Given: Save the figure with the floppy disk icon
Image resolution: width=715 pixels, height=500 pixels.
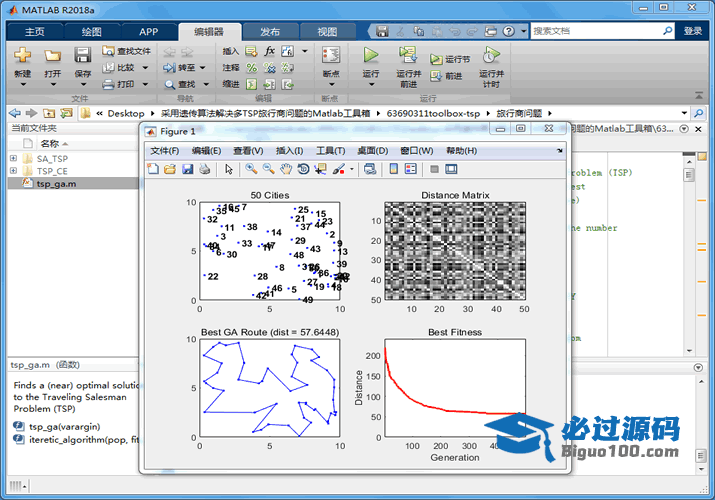Looking at the screenshot, I should point(187,169).
